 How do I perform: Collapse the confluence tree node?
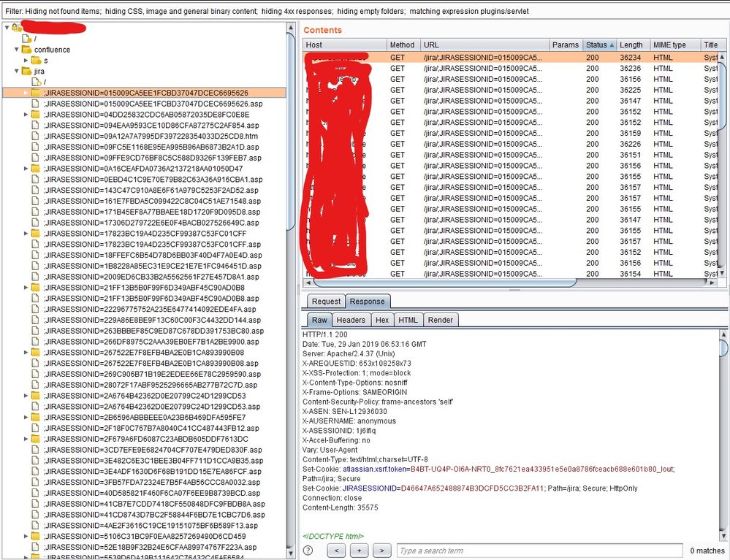pos(16,50)
